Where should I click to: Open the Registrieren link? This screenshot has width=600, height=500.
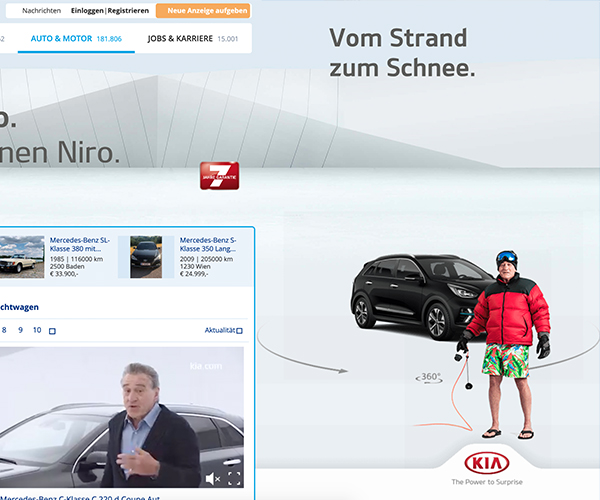(x=128, y=11)
